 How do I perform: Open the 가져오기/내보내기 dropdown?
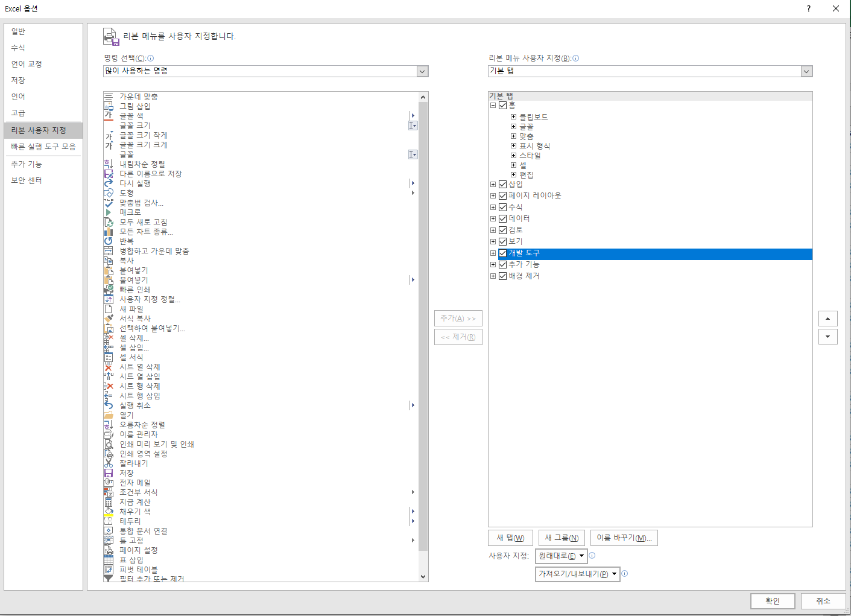(x=578, y=574)
